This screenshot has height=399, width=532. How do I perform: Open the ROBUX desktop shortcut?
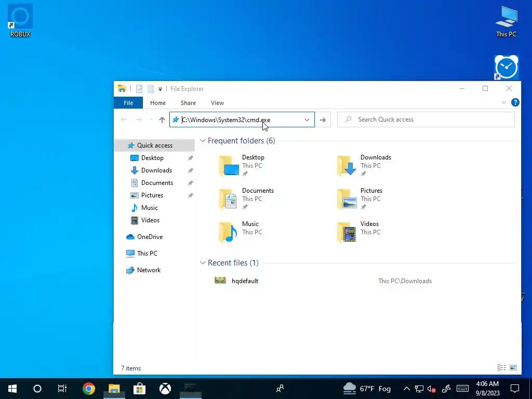(x=20, y=20)
